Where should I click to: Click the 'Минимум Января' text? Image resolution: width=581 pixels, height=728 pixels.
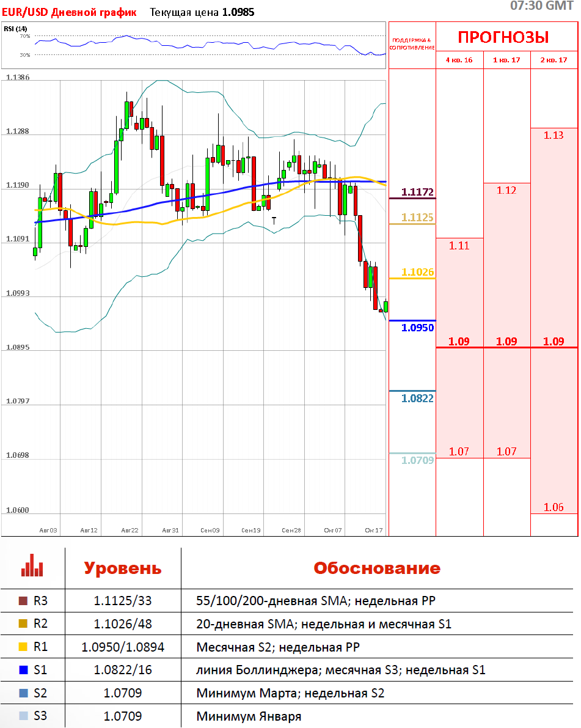(x=249, y=716)
